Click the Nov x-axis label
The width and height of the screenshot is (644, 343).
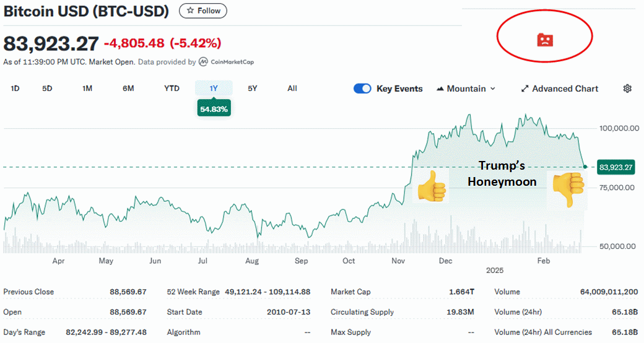(x=398, y=261)
